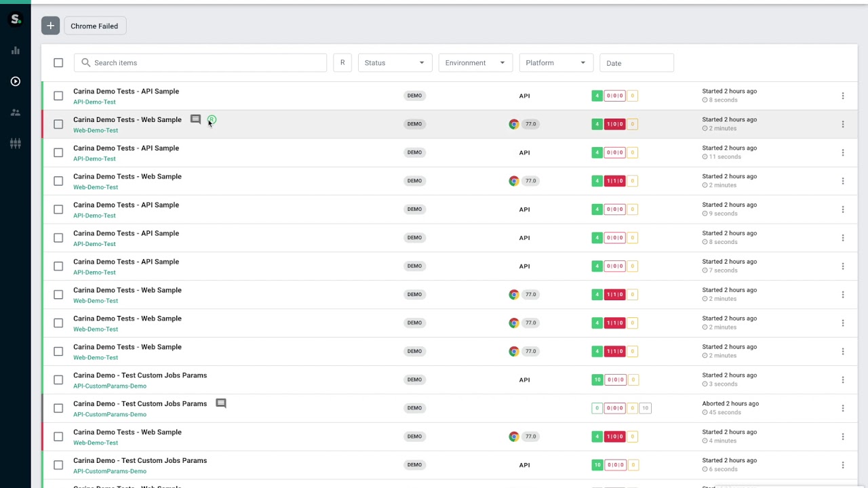Click Chrome icon in 4 minutes Web Sample row
868x488 pixels.
tap(514, 436)
